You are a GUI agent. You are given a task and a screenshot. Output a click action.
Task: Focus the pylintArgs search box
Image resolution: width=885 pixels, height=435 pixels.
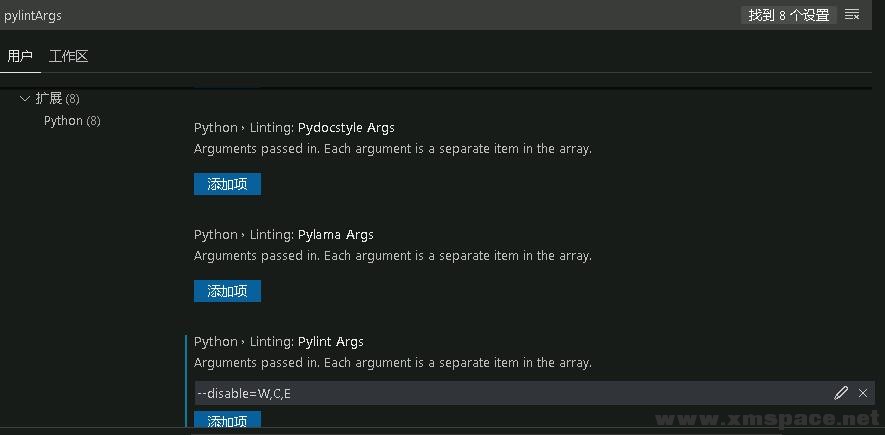tap(367, 15)
